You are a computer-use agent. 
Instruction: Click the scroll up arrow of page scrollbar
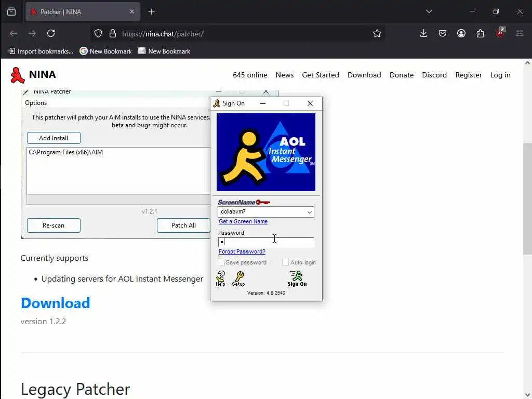[x=527, y=63]
